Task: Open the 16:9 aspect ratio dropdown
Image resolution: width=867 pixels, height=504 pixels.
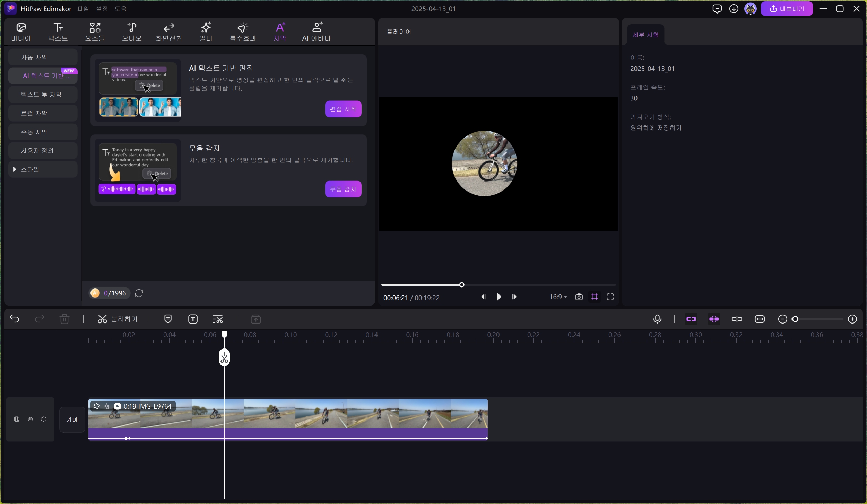Action: click(x=558, y=297)
